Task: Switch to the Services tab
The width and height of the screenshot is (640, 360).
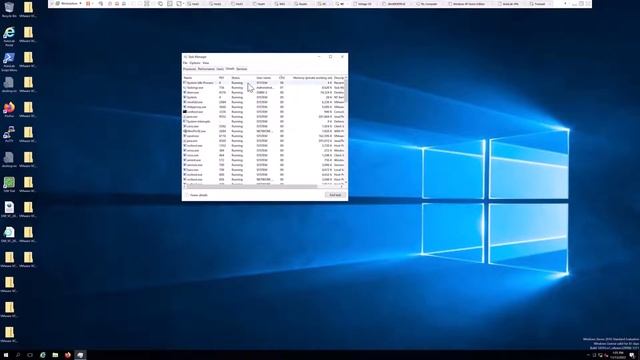Action: tap(242, 69)
